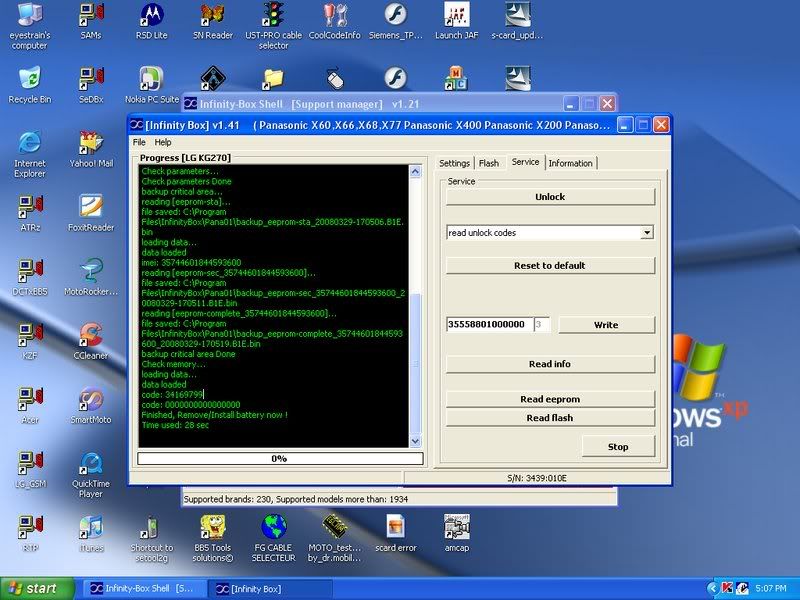Open the Information tab
This screenshot has height=600, width=800.
pos(570,163)
